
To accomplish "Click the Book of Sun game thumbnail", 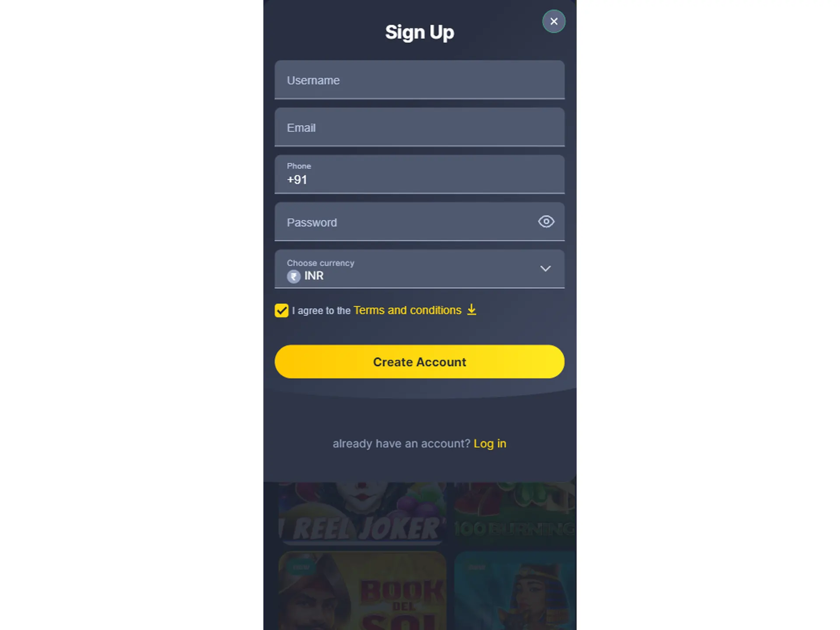I will (362, 592).
